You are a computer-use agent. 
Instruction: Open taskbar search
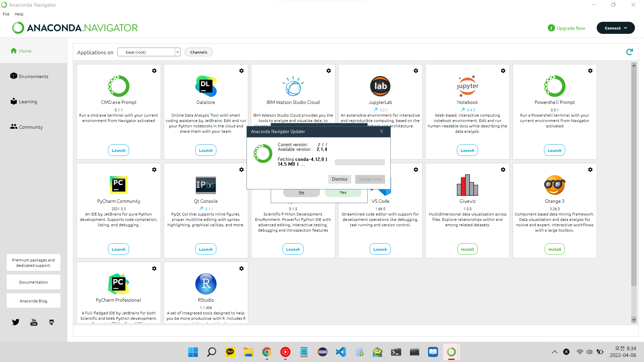tap(212, 352)
